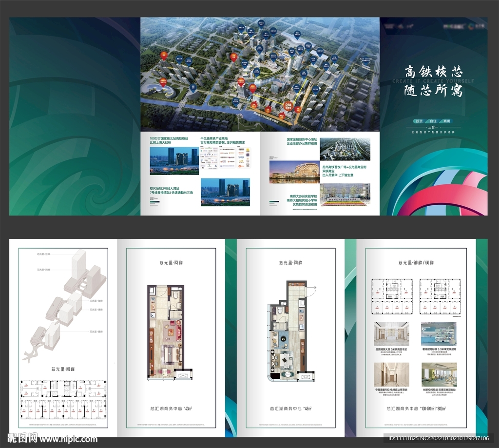This screenshot has height=448, width=499.
Task: Click the '三合一' text under the pills
Action: point(433,127)
